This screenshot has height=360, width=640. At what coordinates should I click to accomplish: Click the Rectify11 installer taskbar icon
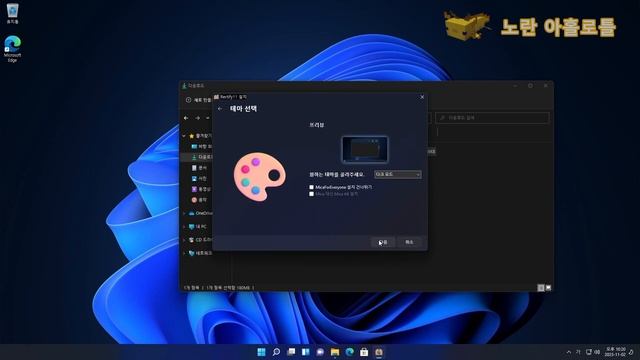pyautogui.click(x=379, y=352)
